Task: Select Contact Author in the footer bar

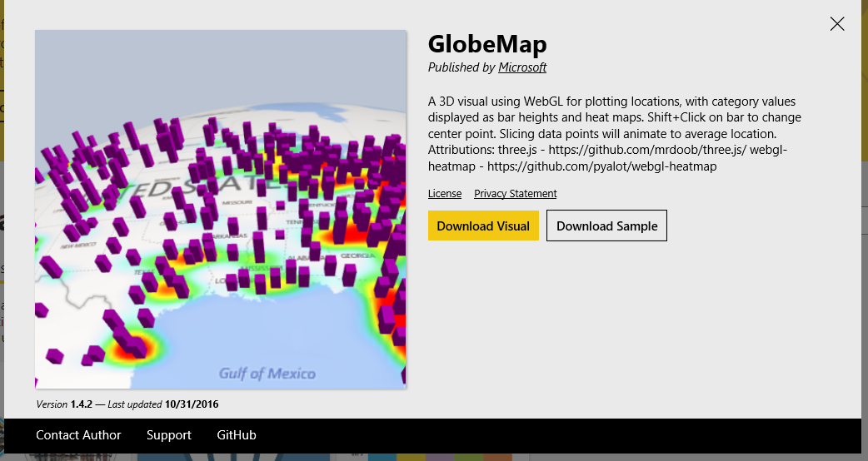Action: coord(78,435)
